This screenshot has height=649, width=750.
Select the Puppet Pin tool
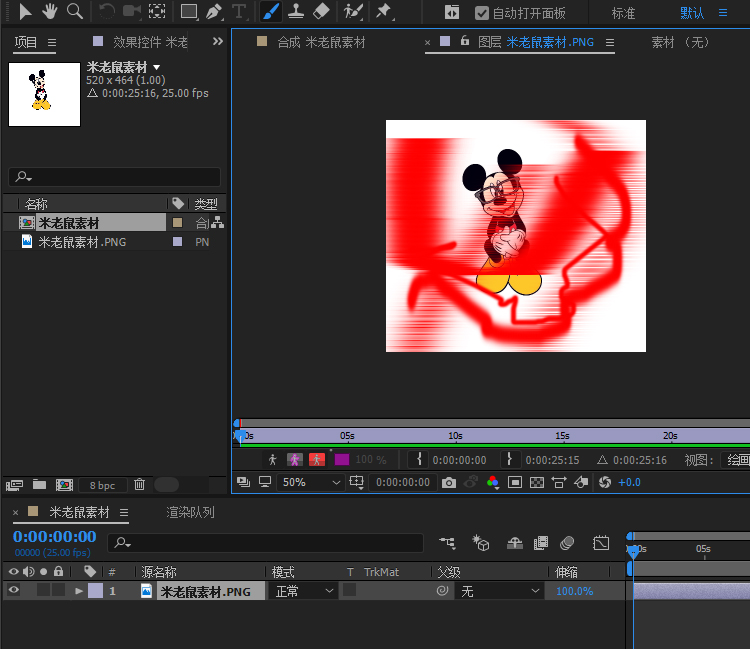(x=384, y=11)
